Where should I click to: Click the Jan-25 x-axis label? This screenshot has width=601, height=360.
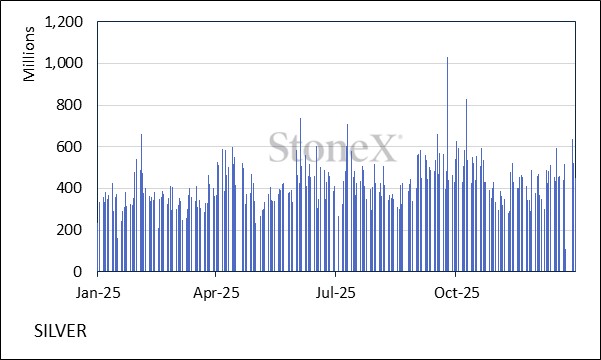[98, 293]
